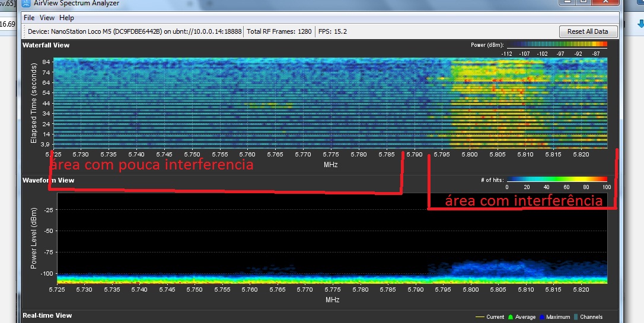Click the Power (dBm) color scale bar

point(554,44)
